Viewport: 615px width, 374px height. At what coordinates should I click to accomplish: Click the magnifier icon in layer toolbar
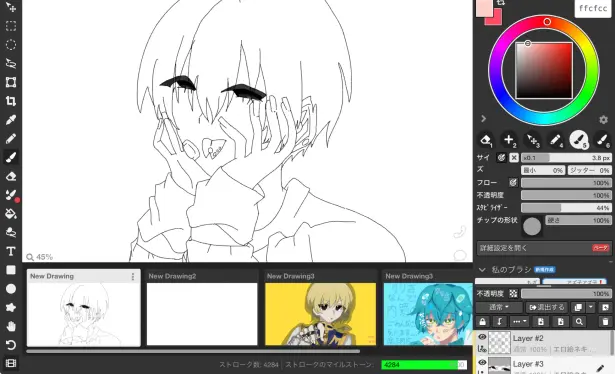pos(579,322)
